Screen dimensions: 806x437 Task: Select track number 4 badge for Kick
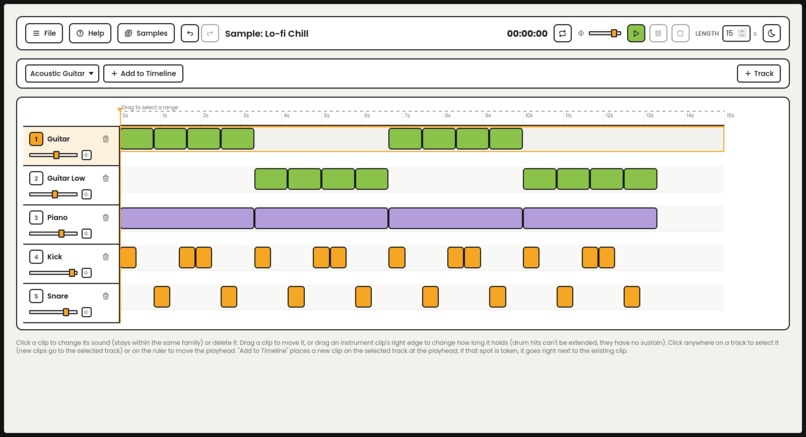tap(36, 257)
